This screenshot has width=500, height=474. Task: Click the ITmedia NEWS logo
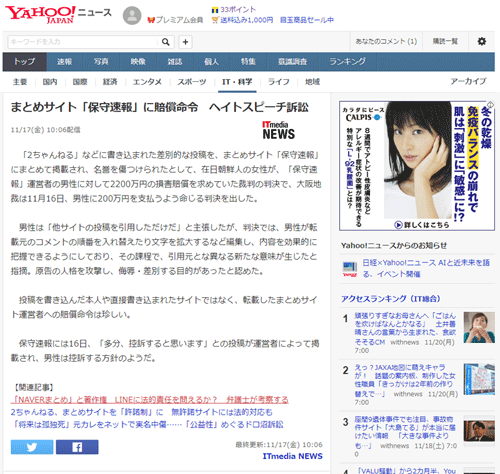pyautogui.click(x=278, y=130)
